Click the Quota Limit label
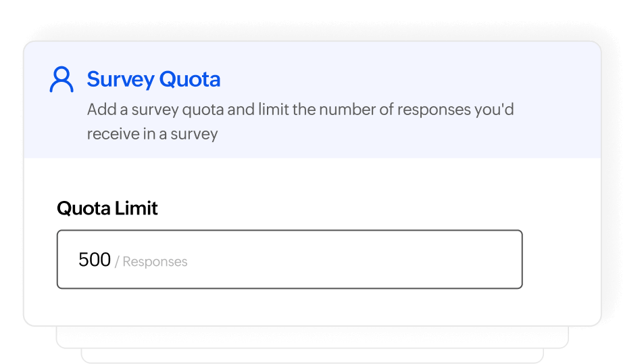Image resolution: width=644 pixels, height=364 pixels. click(x=107, y=208)
